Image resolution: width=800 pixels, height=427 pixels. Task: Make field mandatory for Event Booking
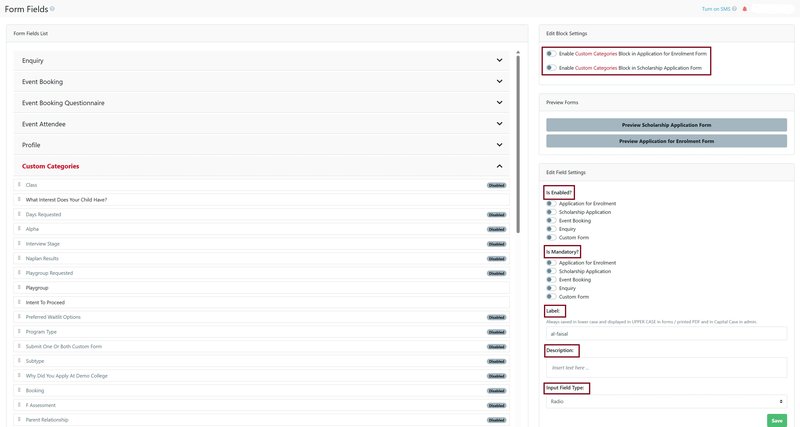tap(551, 280)
